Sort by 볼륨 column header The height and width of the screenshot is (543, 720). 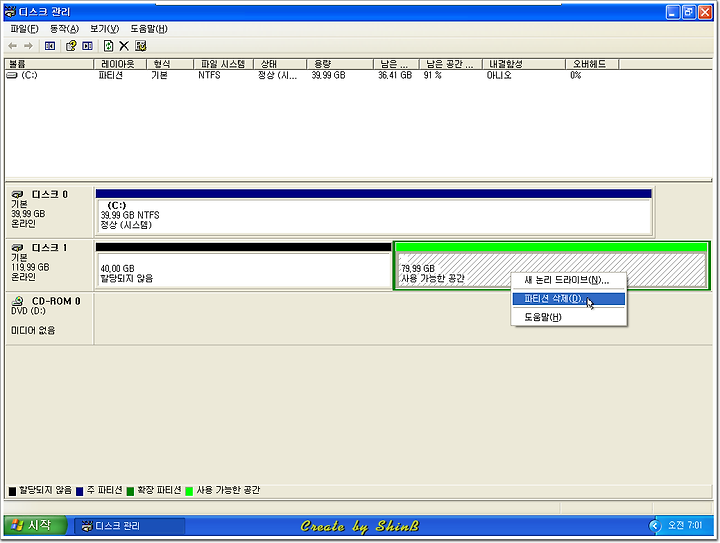pos(49,64)
